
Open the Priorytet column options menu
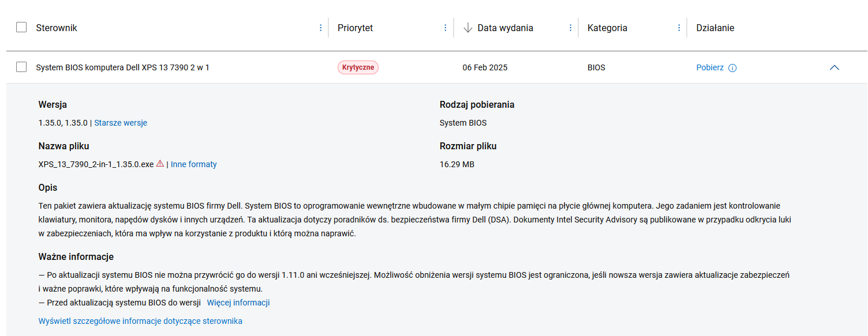coord(445,28)
